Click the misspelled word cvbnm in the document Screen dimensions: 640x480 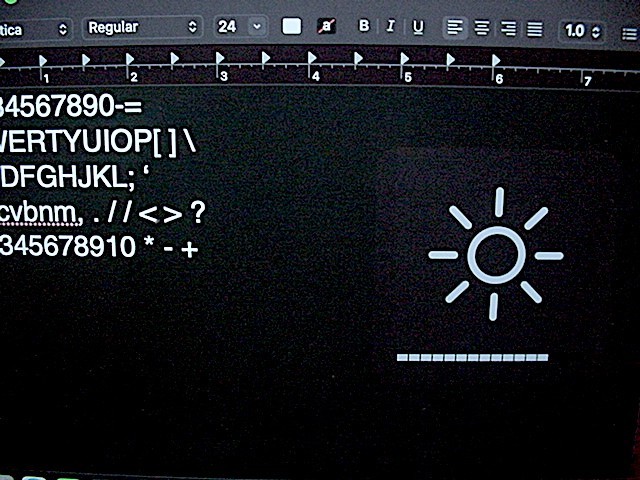coord(40,213)
